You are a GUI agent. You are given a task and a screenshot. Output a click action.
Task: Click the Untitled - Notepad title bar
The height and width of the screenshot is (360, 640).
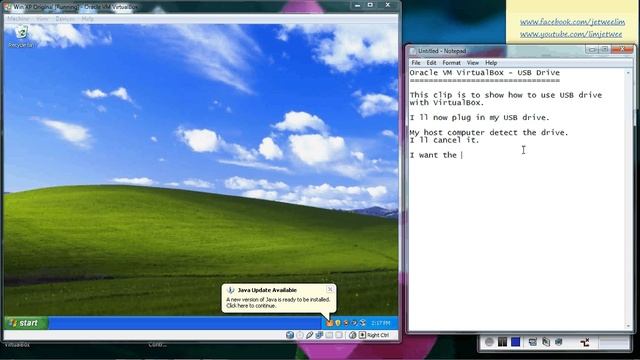(x=498, y=51)
